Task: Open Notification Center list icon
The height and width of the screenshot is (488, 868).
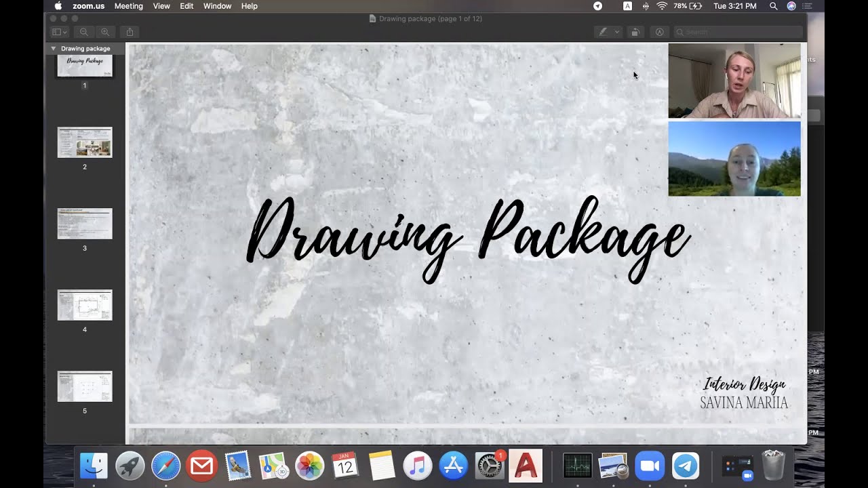Action: [807, 6]
